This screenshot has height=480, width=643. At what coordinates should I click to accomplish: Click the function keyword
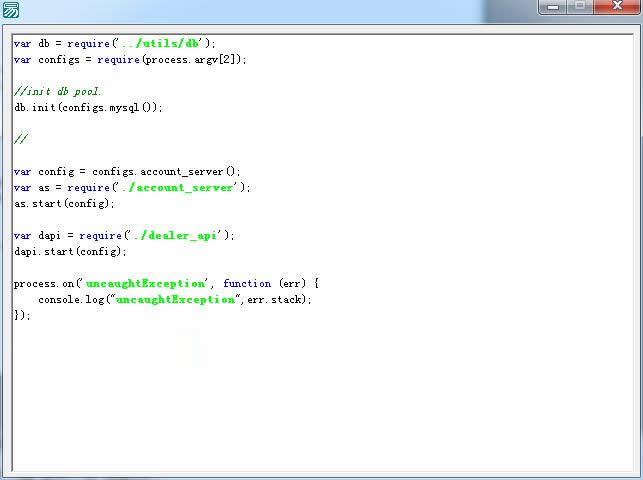point(247,283)
